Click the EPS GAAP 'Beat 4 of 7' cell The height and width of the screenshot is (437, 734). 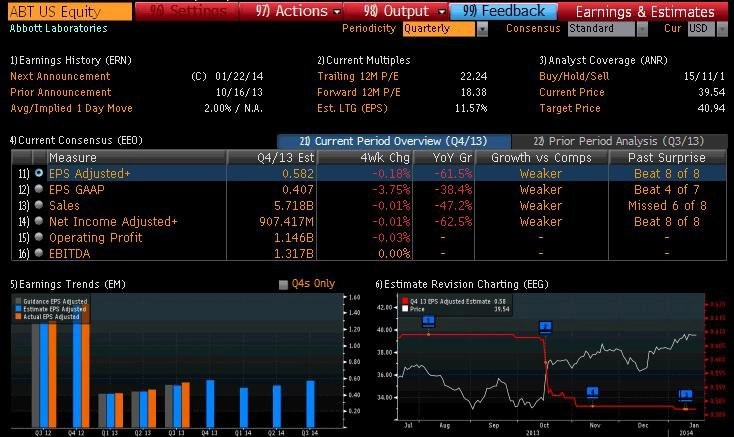[667, 189]
